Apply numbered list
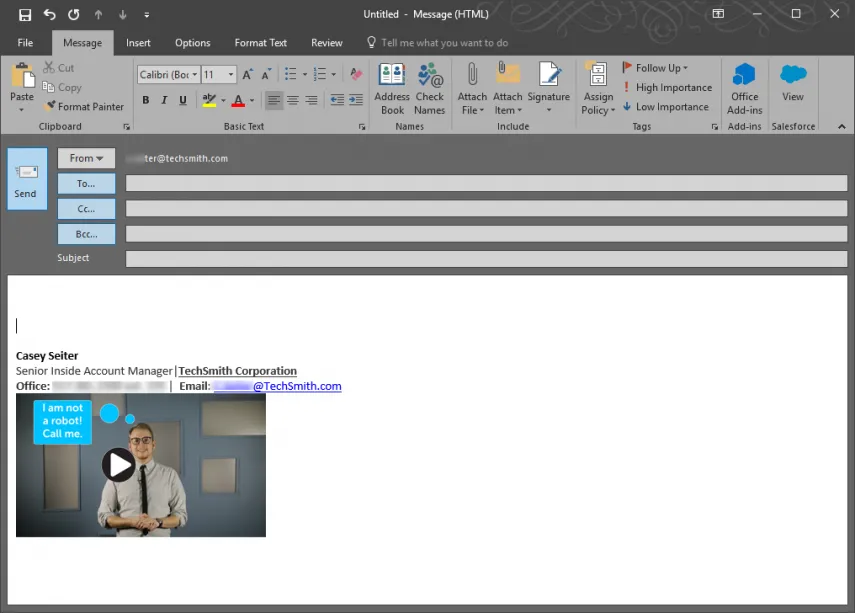 (x=320, y=74)
